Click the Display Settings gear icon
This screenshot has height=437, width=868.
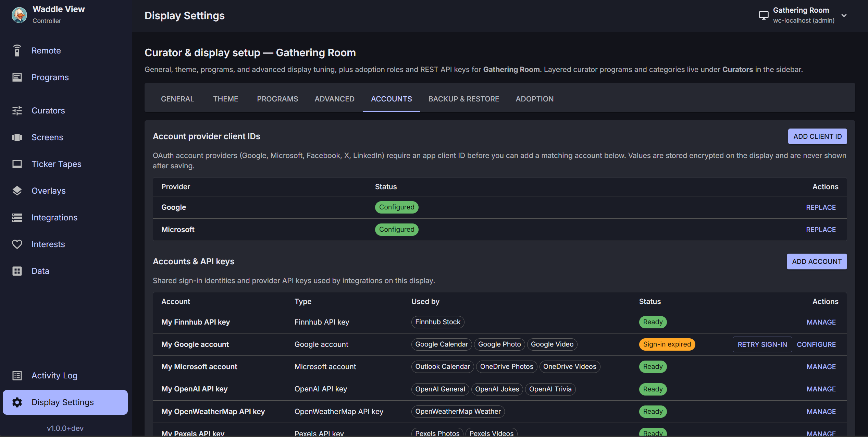[x=17, y=402]
